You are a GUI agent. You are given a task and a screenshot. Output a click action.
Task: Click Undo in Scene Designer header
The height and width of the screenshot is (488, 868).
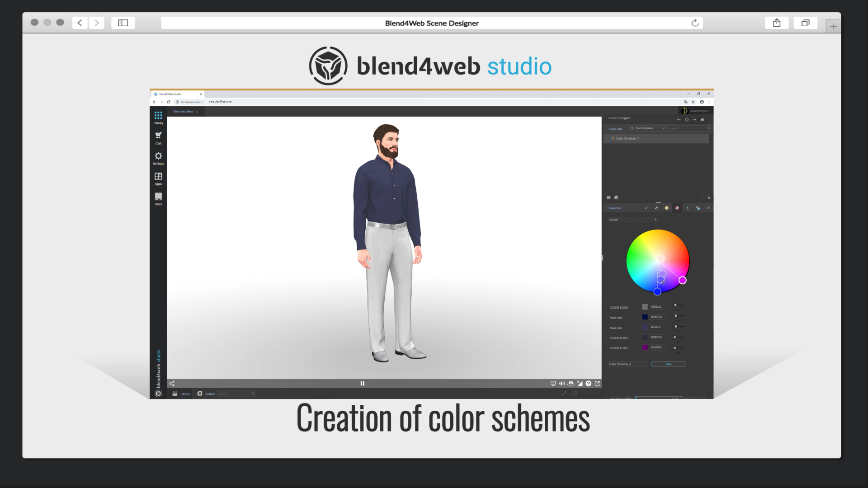[679, 120]
